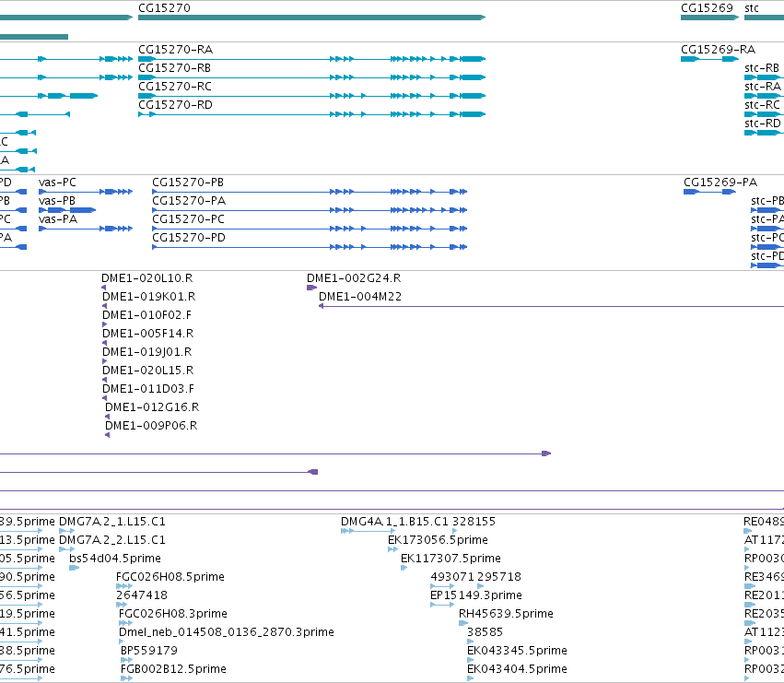Select the CG15270 gene label
The width and height of the screenshot is (784, 683).
coord(164,7)
